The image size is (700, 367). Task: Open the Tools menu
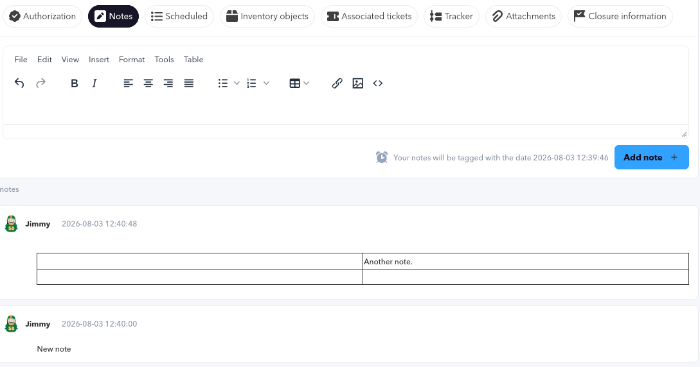pos(164,59)
